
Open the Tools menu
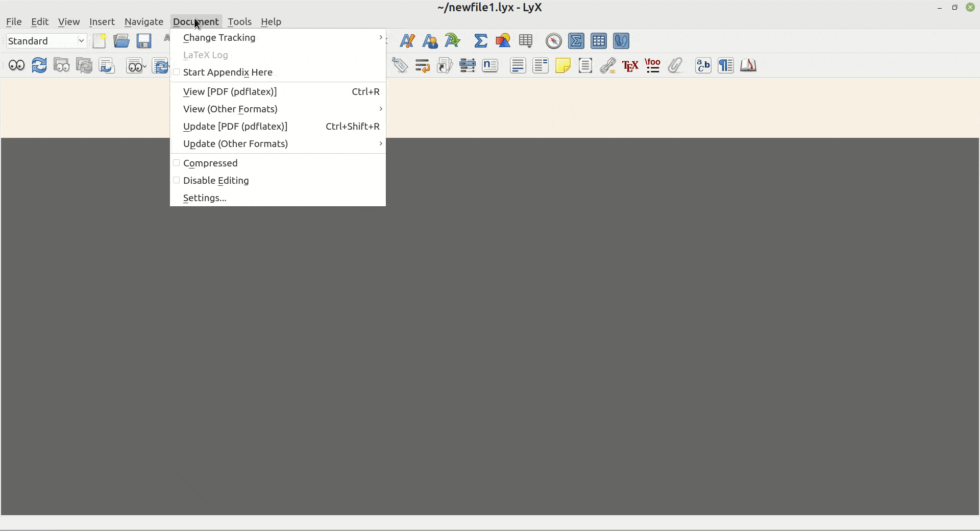coord(240,21)
